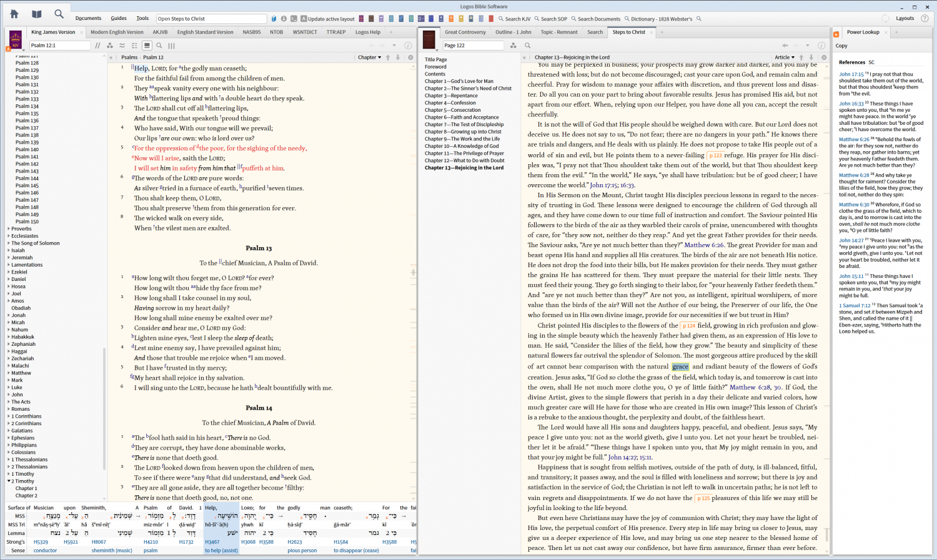Click the inline search icon in KJV toolbar
Viewport: 937px width, 560px height.
point(159,46)
